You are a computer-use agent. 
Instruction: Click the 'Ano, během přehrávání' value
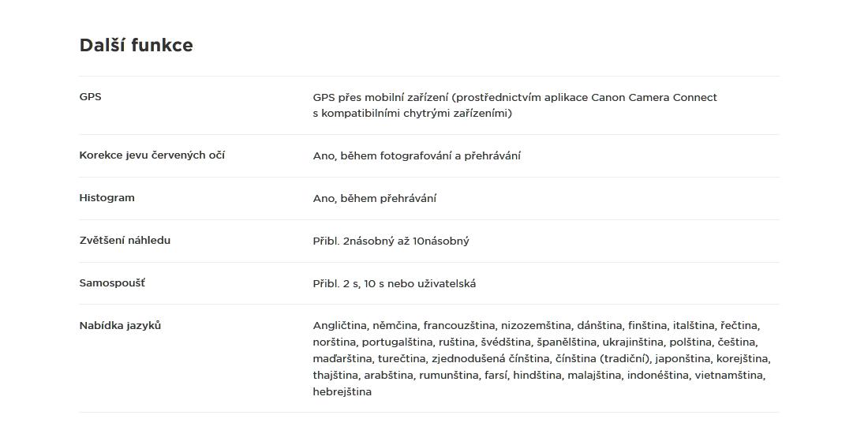point(375,199)
